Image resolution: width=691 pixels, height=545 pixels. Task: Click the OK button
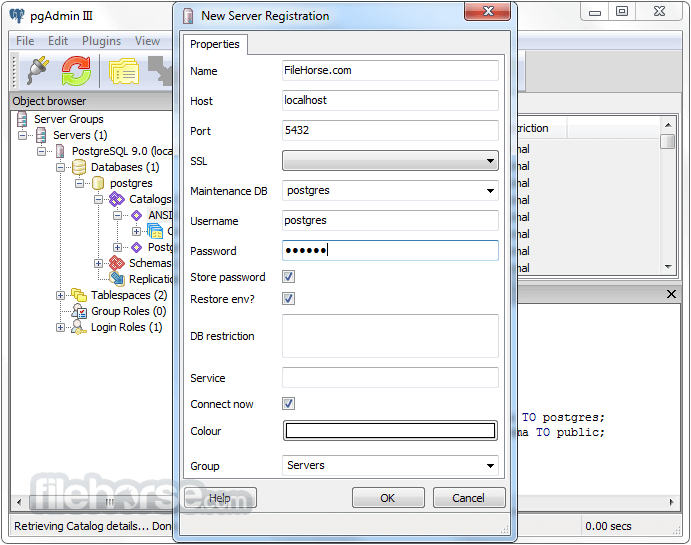pyautogui.click(x=388, y=498)
